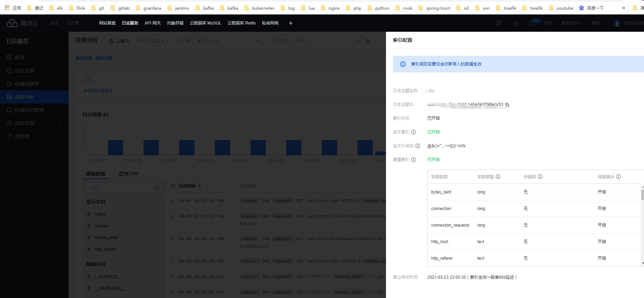Switch to 图表分析 tab
Viewport: 644px width, 298px height.
coord(129,174)
